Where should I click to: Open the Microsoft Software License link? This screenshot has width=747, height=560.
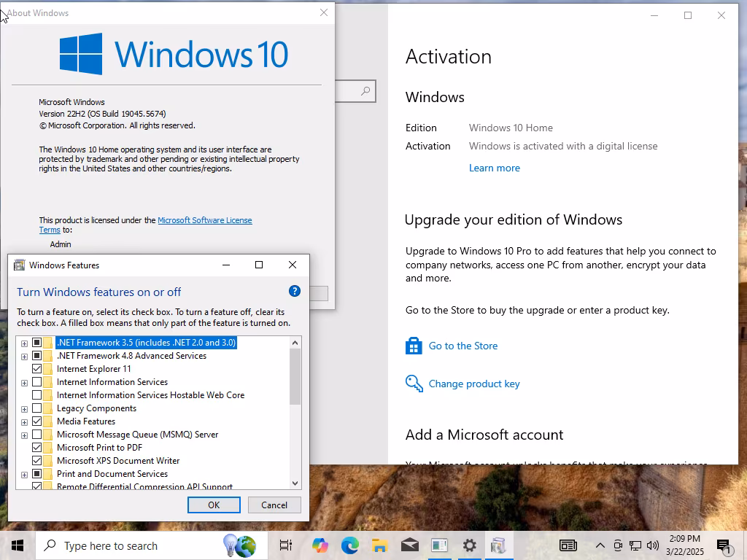205,220
